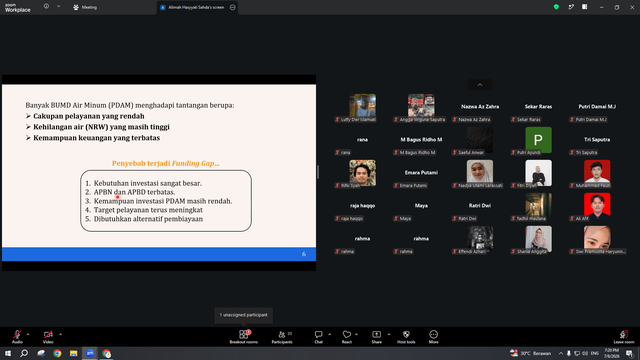The image size is (640, 360).
Task: Select Saeful Anwar's participant tile
Action: click(480, 141)
